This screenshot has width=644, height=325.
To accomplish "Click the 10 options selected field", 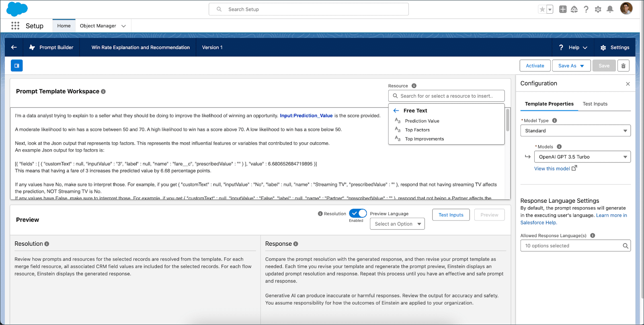I will (x=575, y=246).
